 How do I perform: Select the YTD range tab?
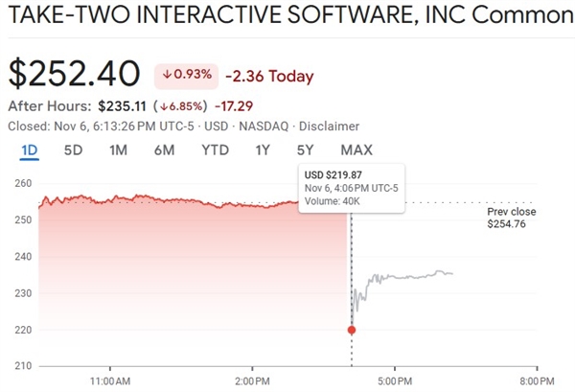coord(215,150)
